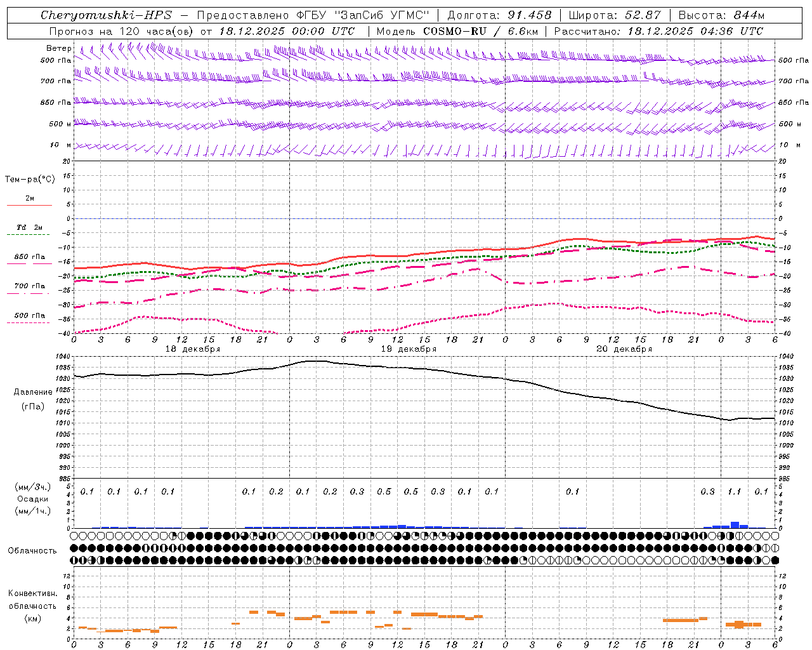Click the 'Td 2м' dew point legend entry
This screenshot has height=650, width=812.
pyautogui.click(x=29, y=227)
